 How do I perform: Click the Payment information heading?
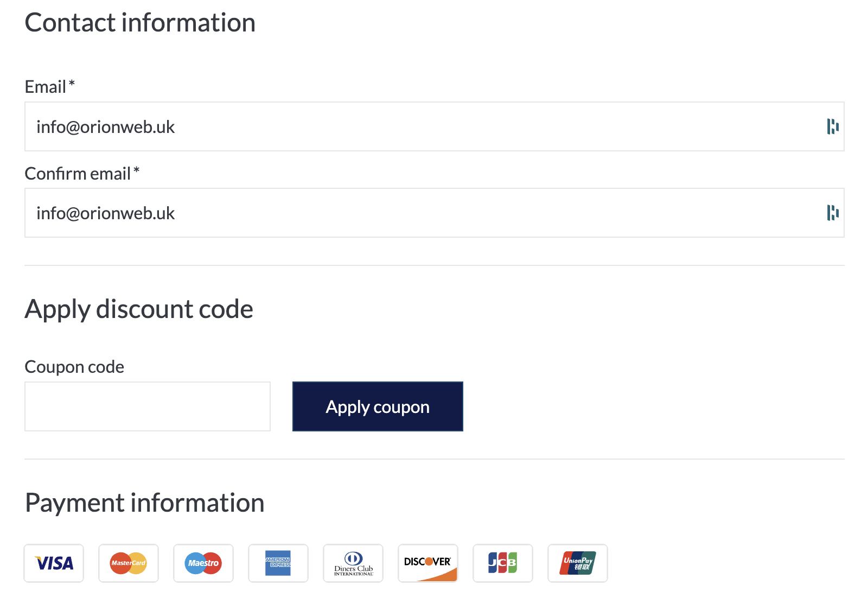144,503
